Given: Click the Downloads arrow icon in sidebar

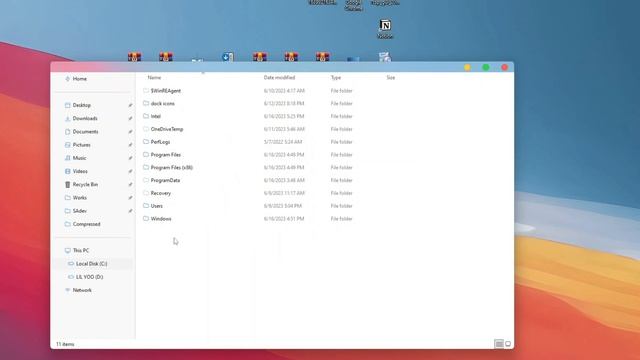Looking at the screenshot, I should 67,118.
